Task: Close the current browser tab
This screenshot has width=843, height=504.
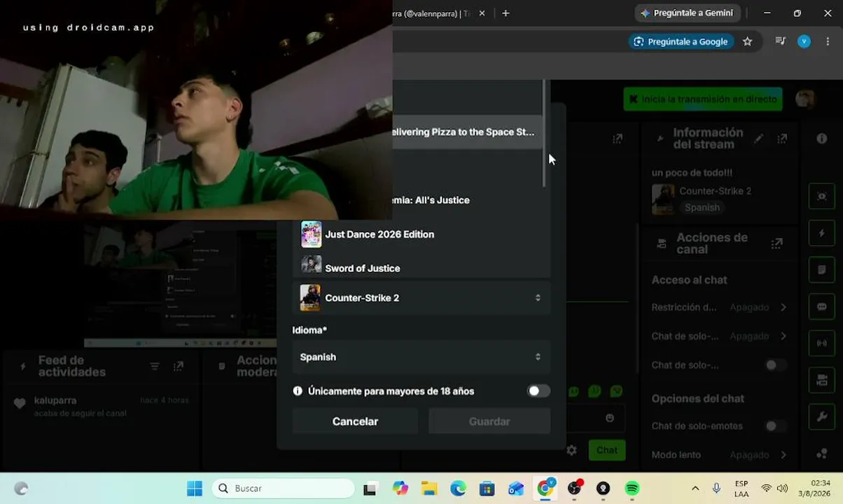Action: pyautogui.click(x=482, y=13)
